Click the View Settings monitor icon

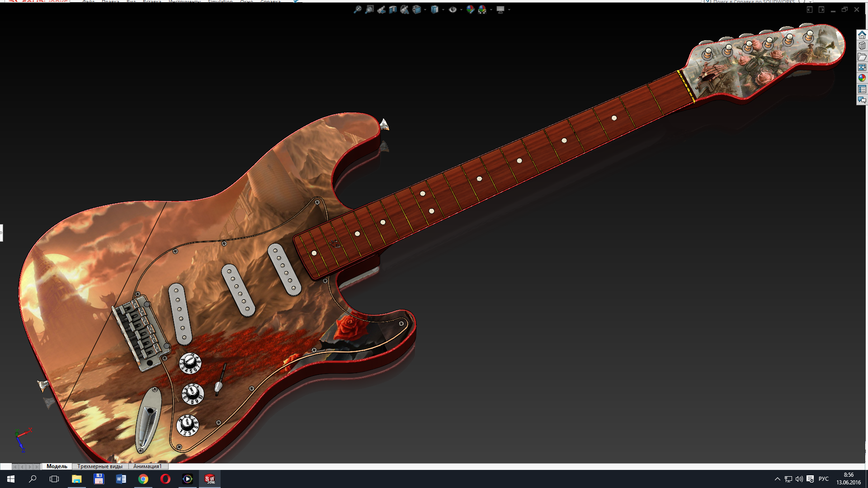point(500,9)
